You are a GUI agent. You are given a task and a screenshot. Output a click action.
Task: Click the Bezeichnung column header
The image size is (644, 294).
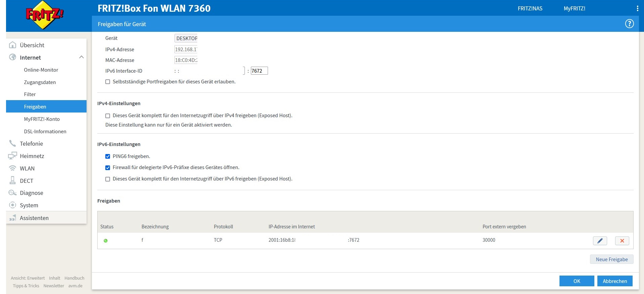155,227
